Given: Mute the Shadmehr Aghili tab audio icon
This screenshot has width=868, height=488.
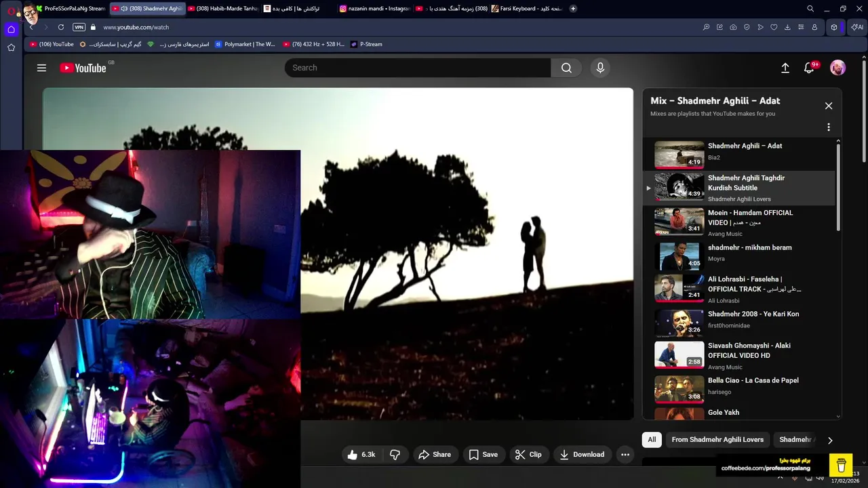Looking at the screenshot, I should point(123,9).
